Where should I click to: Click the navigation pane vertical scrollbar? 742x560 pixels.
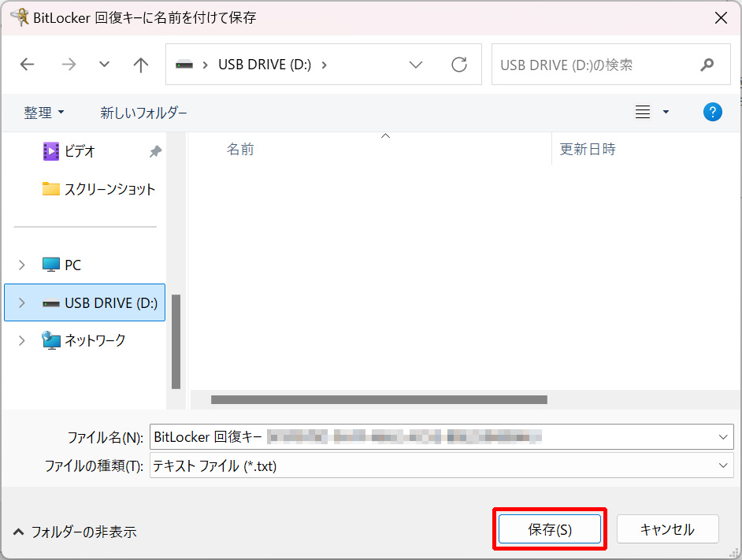pyautogui.click(x=176, y=341)
